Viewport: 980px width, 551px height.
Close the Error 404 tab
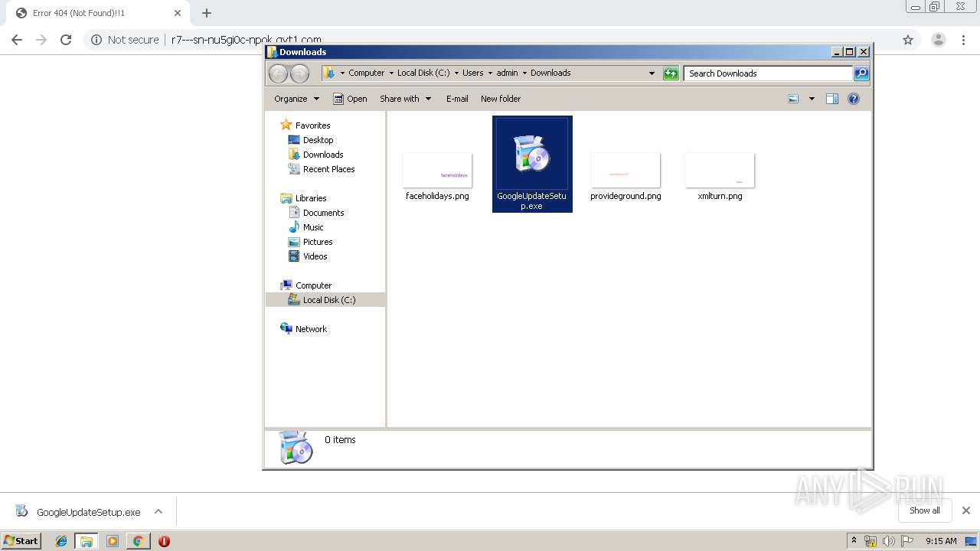[x=177, y=13]
